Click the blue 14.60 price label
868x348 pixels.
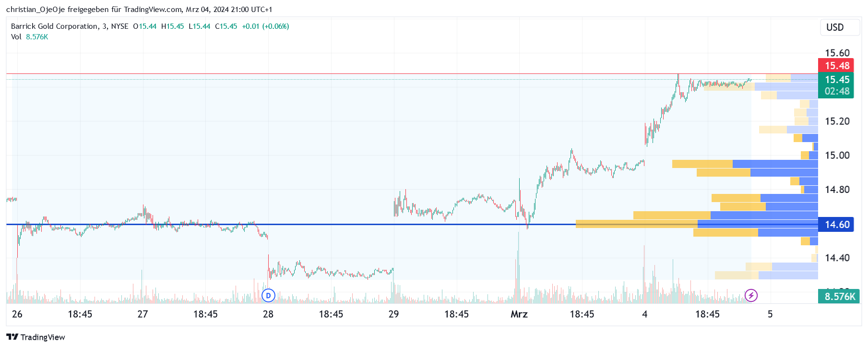click(x=836, y=224)
